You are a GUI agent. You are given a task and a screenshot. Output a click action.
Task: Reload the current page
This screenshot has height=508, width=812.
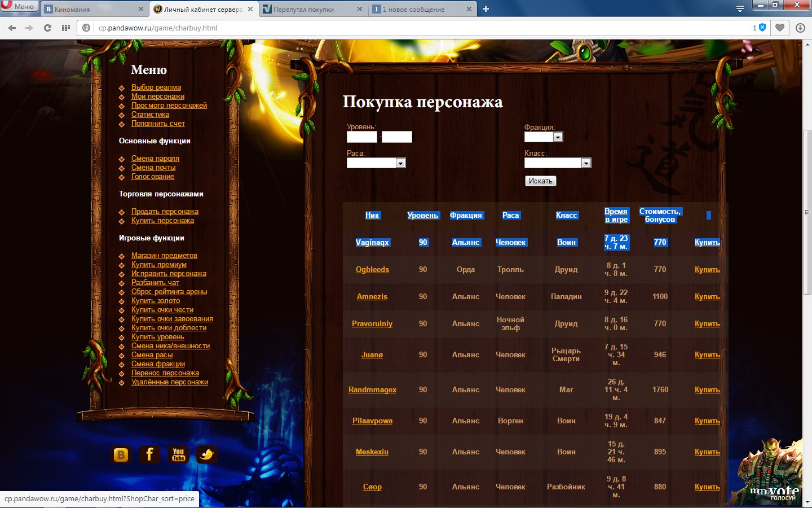tap(47, 28)
